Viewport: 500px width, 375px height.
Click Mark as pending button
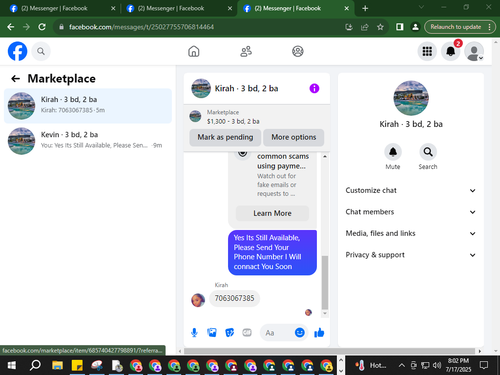(225, 137)
